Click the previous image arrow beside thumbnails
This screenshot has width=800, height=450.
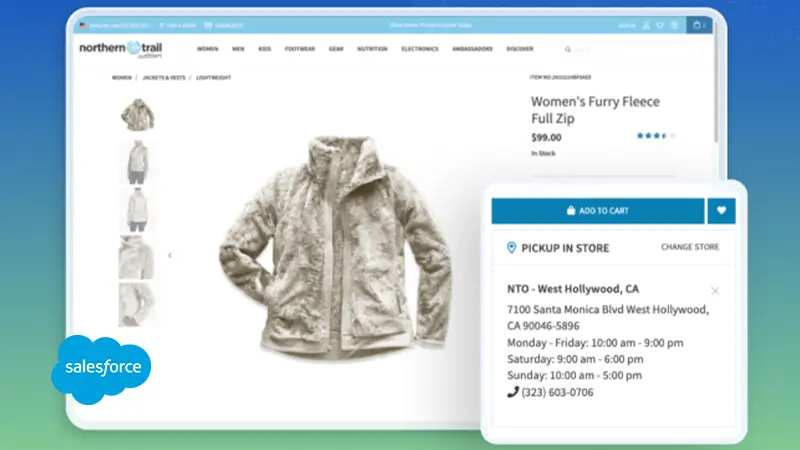coord(169,255)
